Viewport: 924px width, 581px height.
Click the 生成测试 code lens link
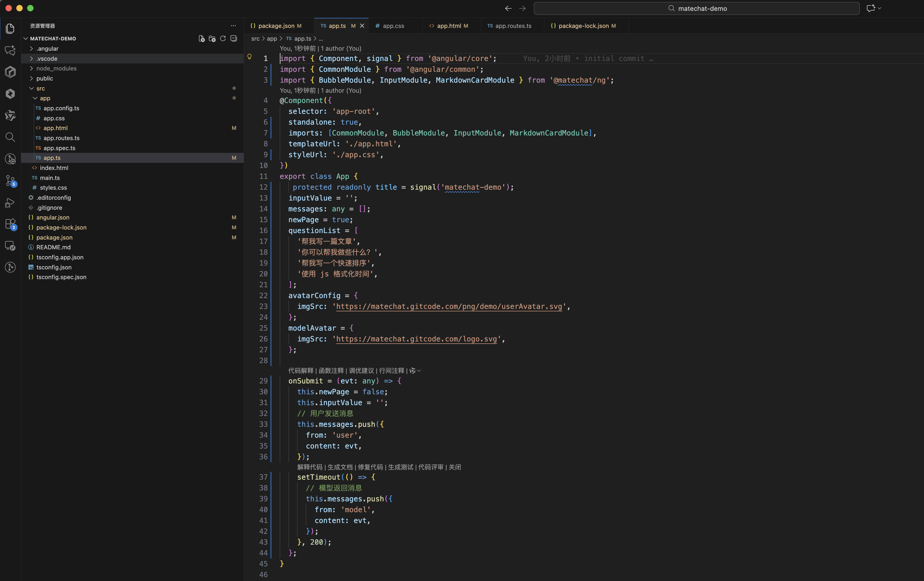pyautogui.click(x=400, y=467)
